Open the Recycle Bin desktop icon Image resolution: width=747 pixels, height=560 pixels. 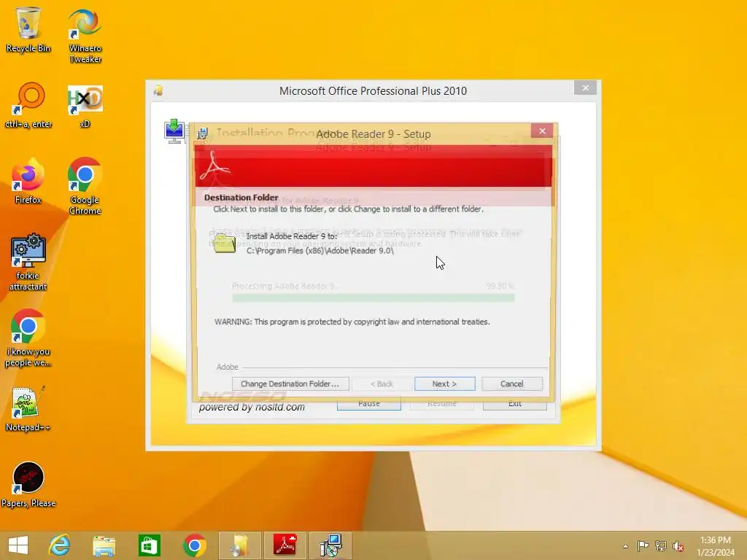(28, 29)
